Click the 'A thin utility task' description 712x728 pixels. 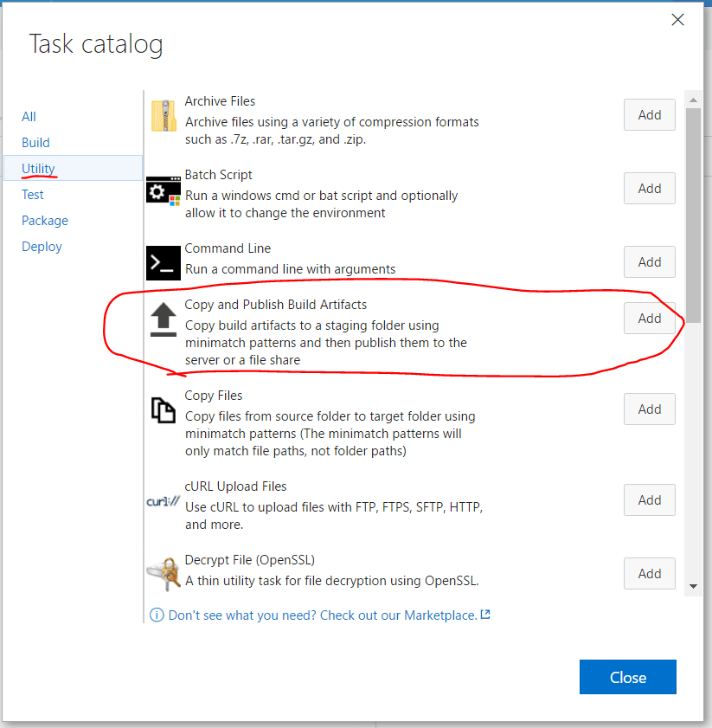pos(332,581)
